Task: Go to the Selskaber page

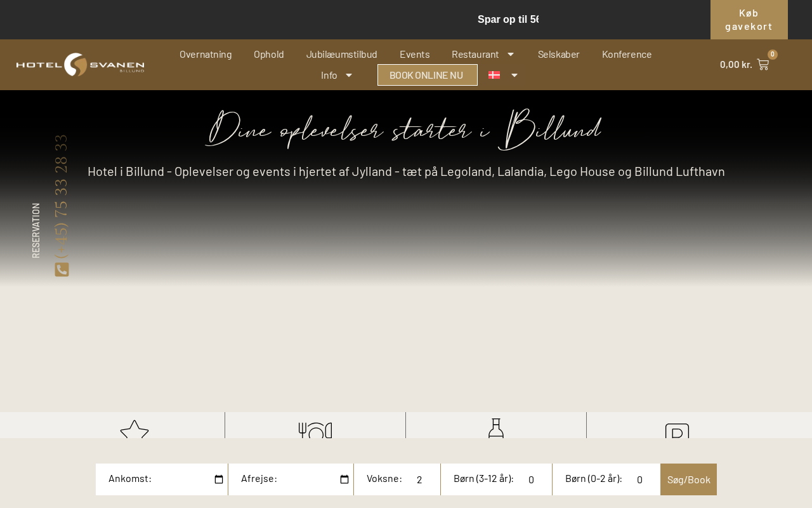Action: (559, 54)
